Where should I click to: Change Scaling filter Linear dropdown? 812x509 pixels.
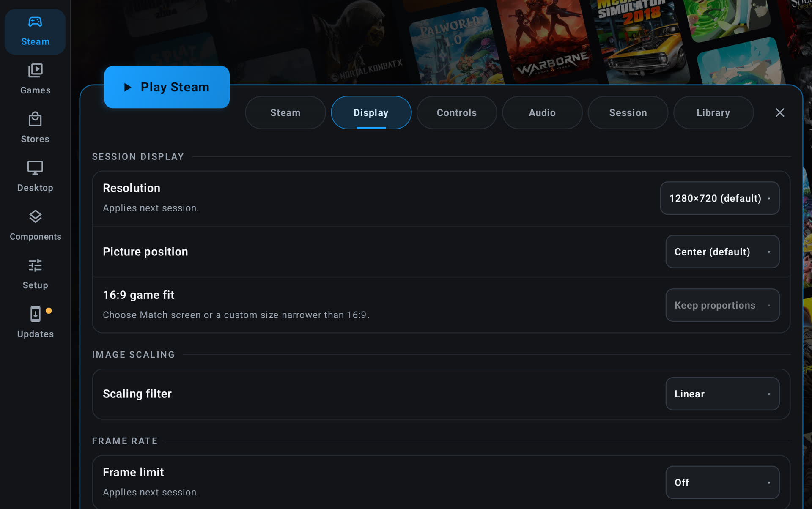[722, 394]
